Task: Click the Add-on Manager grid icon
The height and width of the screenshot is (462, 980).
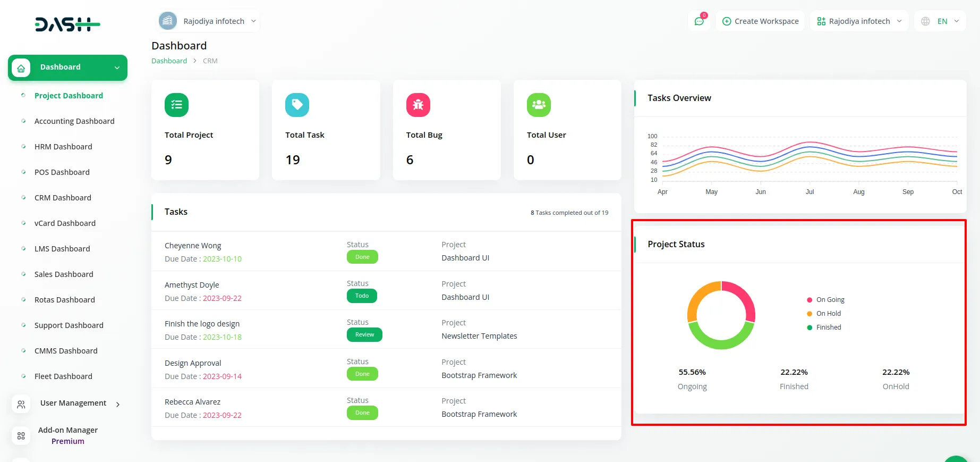Action: coord(21,435)
